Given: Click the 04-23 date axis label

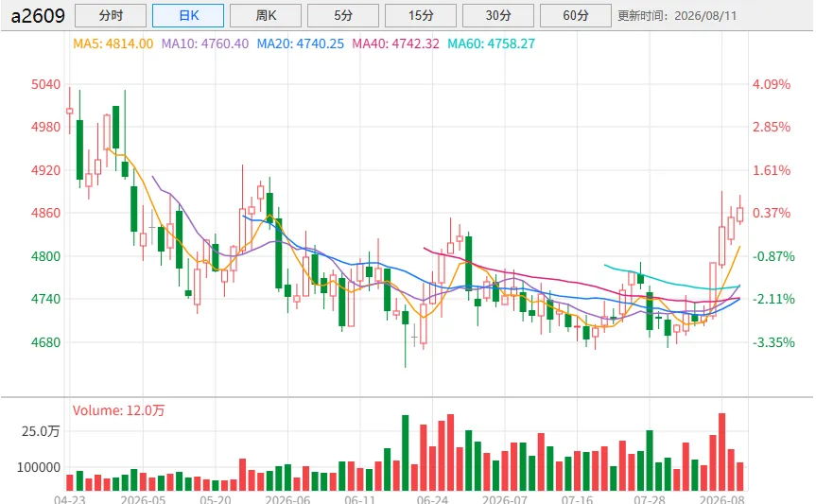Looking at the screenshot, I should [70, 500].
